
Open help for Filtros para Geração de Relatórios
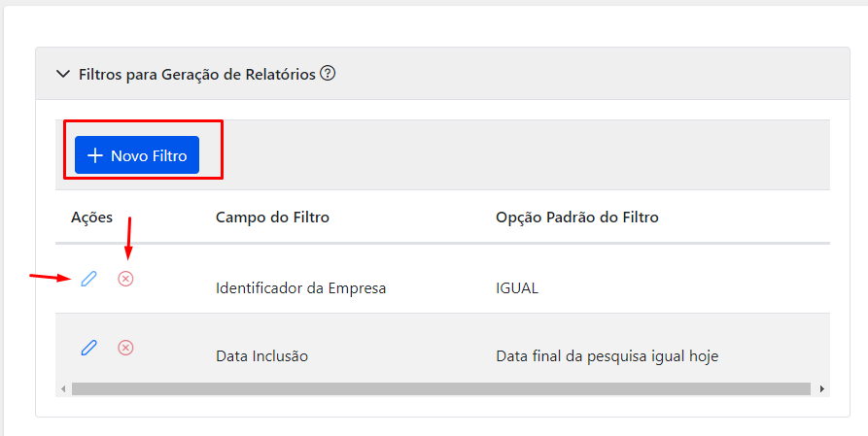[x=328, y=73]
